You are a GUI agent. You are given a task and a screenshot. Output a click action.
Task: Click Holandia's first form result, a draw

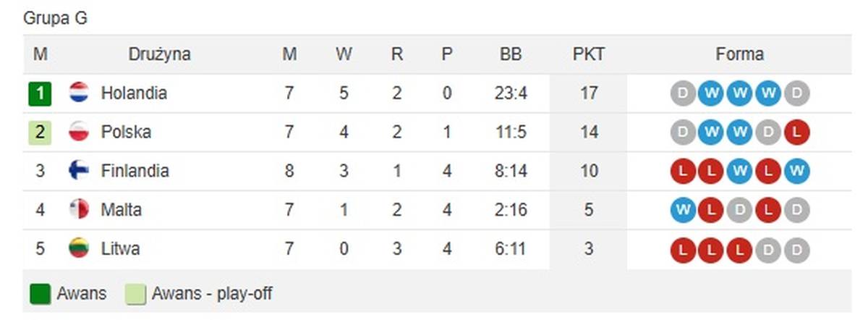[x=683, y=93]
